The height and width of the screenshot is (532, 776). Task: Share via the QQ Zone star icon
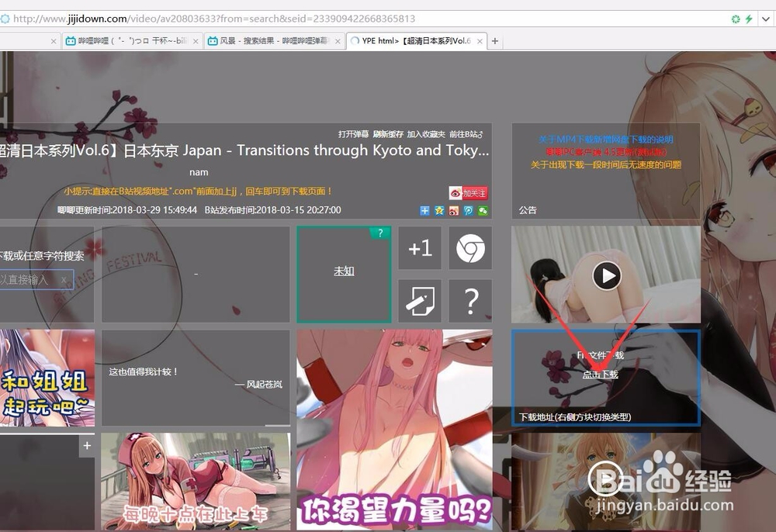pyautogui.click(x=439, y=211)
